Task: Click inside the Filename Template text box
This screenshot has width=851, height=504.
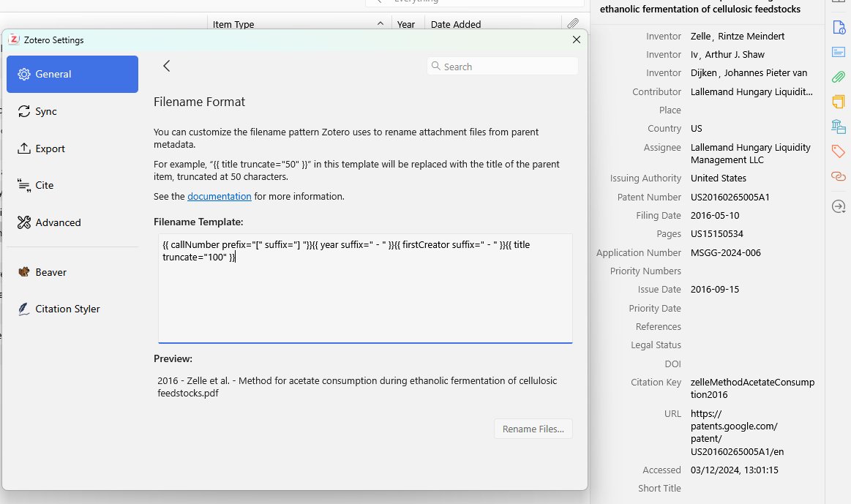Action: click(365, 289)
